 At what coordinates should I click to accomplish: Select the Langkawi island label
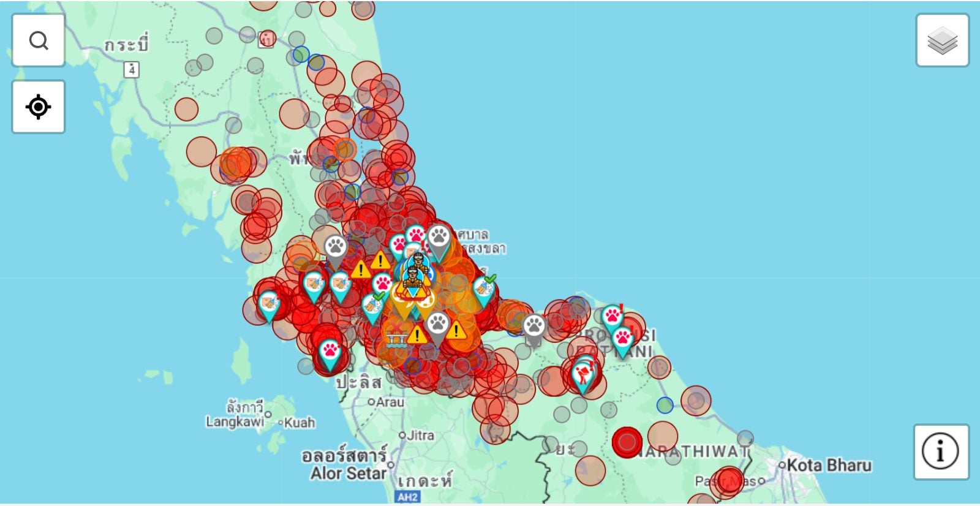234,421
